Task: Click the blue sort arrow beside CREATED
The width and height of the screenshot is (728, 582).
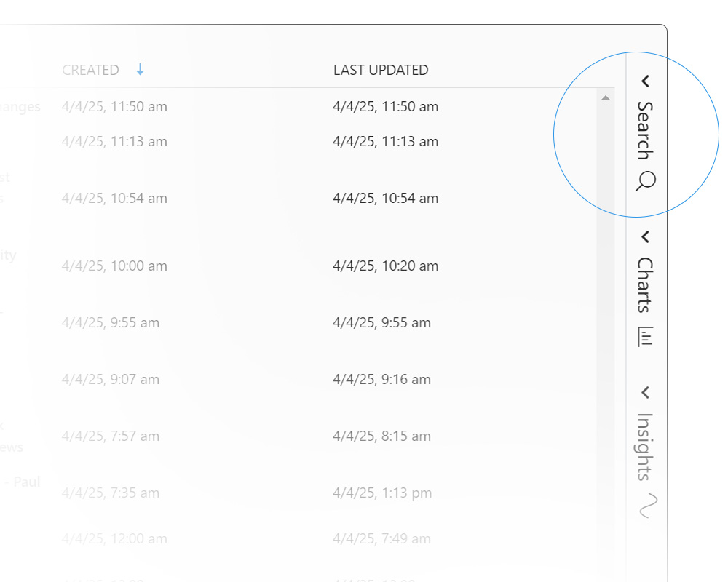Action: click(x=141, y=70)
